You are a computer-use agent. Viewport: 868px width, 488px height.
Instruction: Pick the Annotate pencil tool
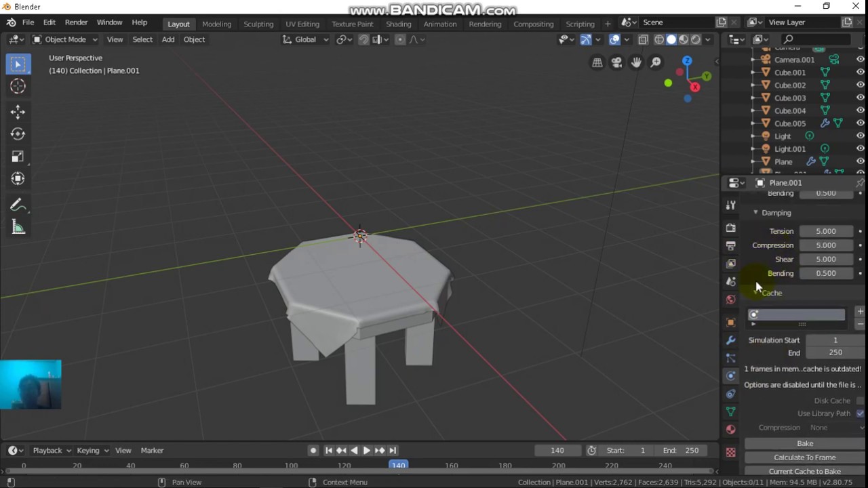point(18,205)
